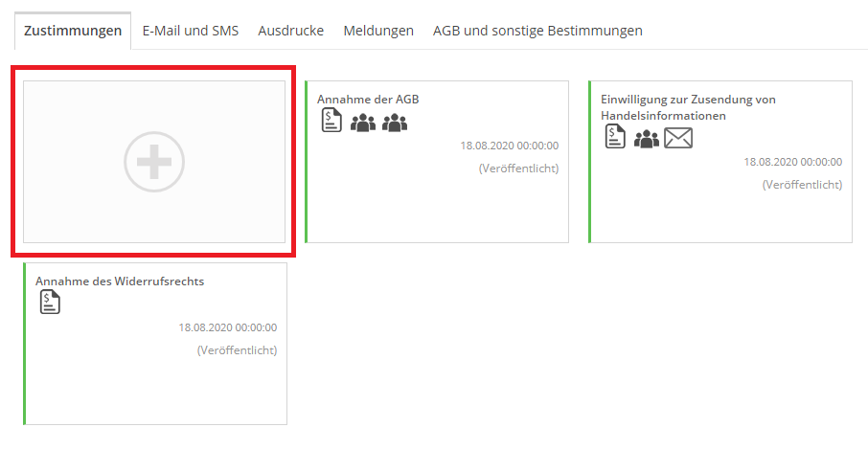Click date 18.08.2020 in Annahme der AGB card
The height and width of the screenshot is (450, 868).
[x=510, y=146]
